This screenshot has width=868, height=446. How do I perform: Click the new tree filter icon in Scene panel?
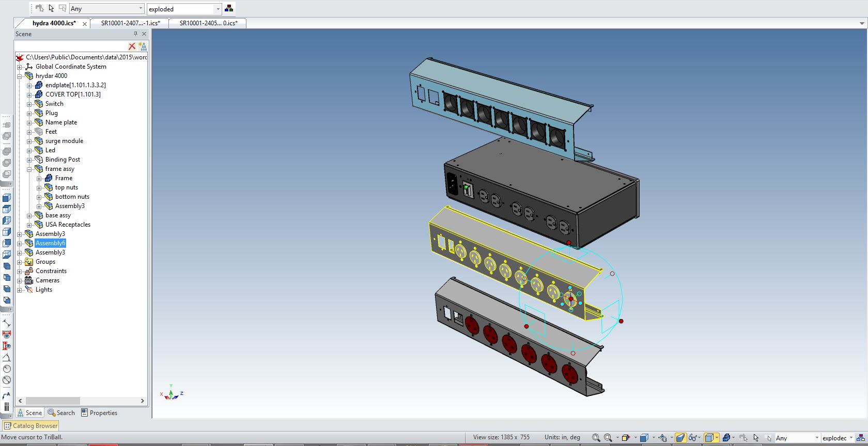pos(142,46)
